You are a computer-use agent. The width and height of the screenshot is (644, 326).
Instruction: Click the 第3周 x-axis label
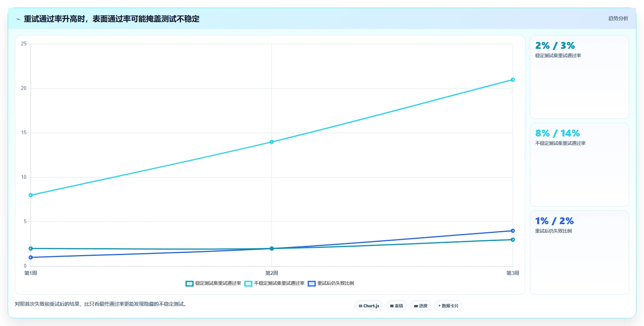click(513, 273)
